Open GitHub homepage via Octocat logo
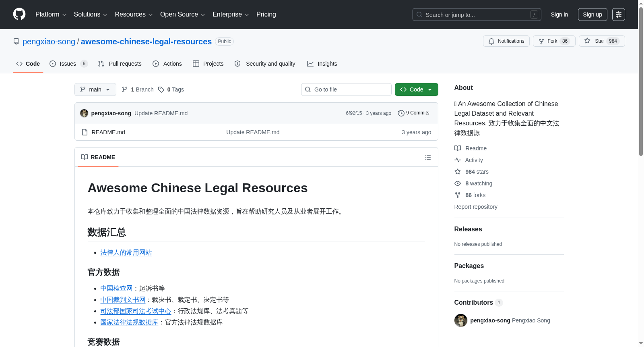Image resolution: width=644 pixels, height=347 pixels. 19,14
